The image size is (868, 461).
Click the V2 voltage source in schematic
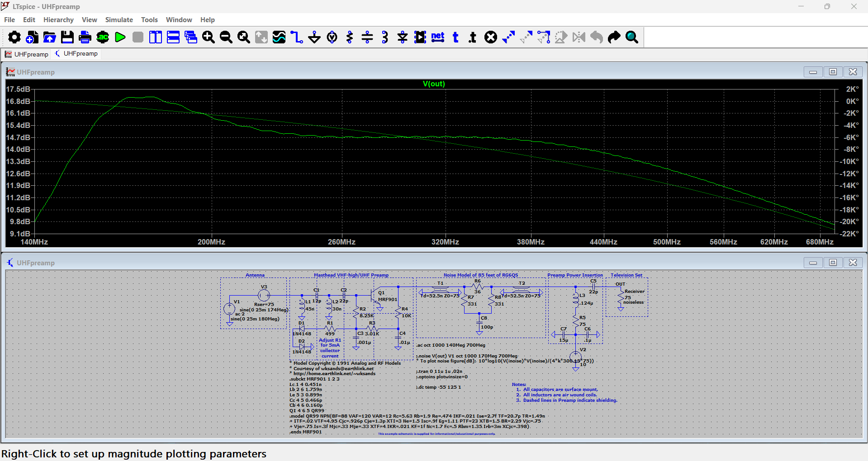tap(575, 357)
